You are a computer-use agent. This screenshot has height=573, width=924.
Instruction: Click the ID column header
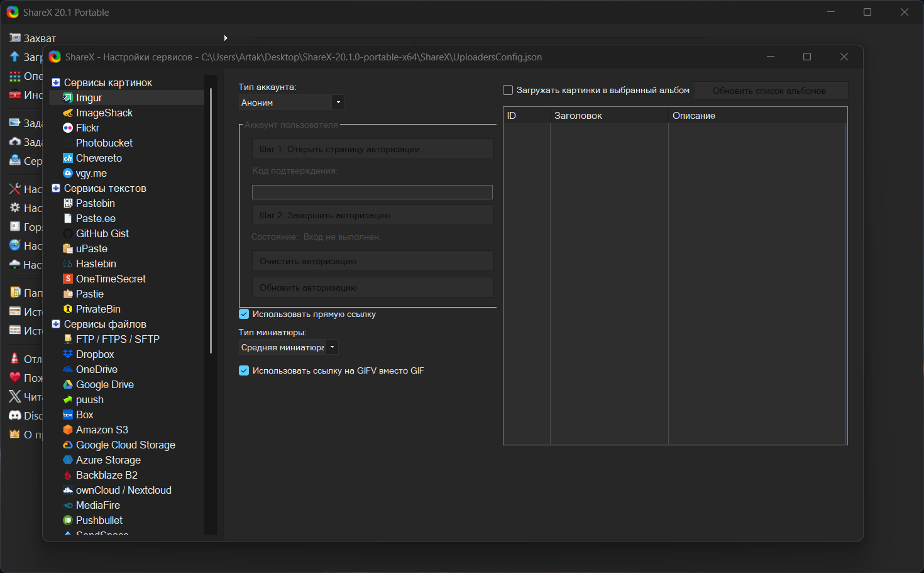coord(527,116)
